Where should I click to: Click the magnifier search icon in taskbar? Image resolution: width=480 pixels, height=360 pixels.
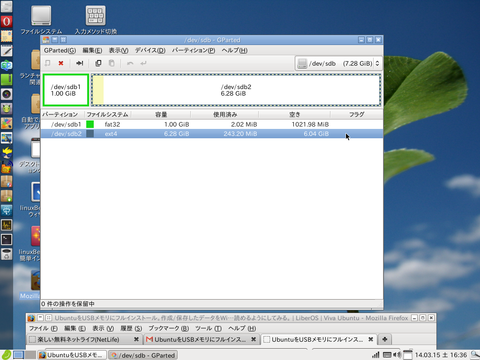coord(475,355)
